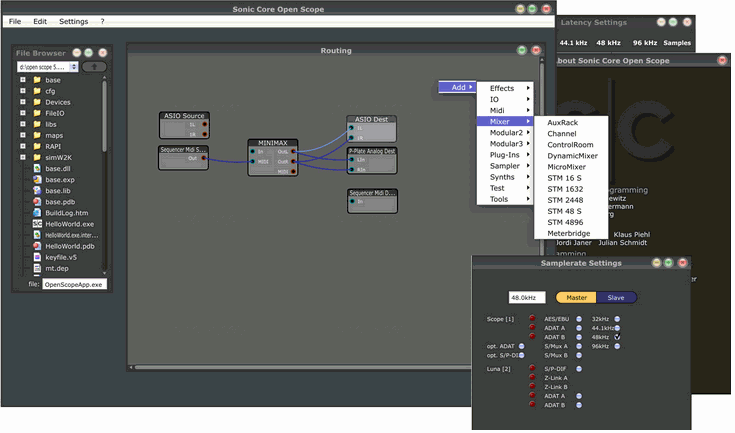Image resolution: width=735 pixels, height=433 pixels.
Task: Click the Sequencer Midi Dest In port
Action: click(352, 202)
